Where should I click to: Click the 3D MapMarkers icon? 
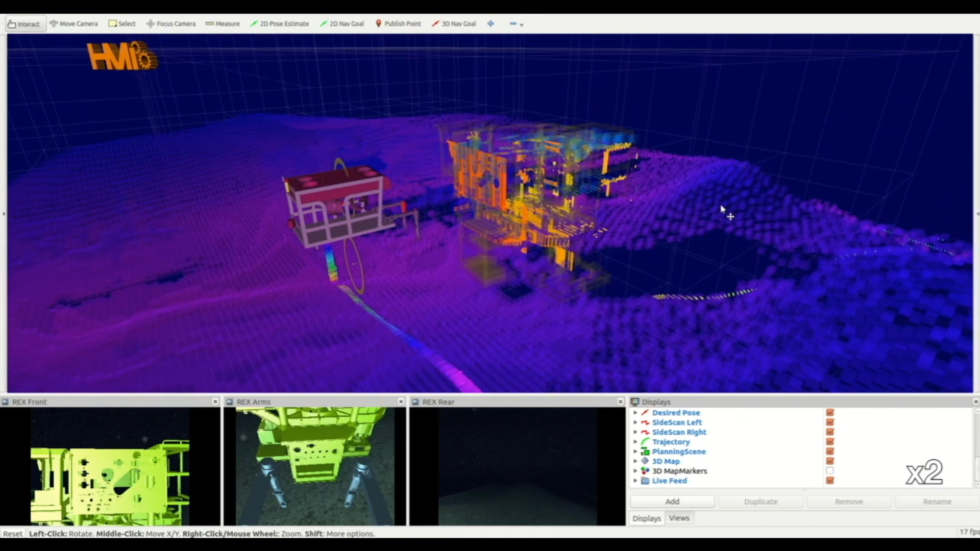pos(645,471)
